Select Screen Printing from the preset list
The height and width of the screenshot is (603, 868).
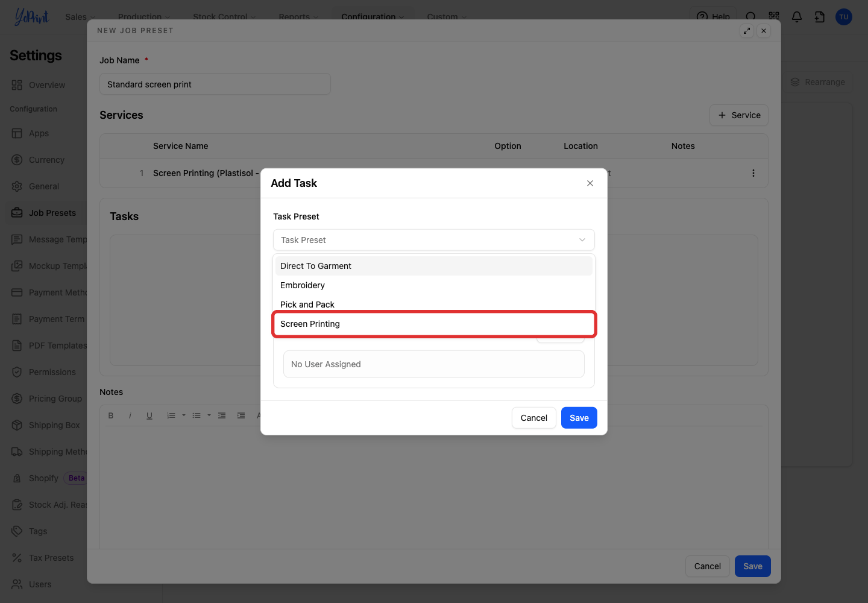point(434,324)
